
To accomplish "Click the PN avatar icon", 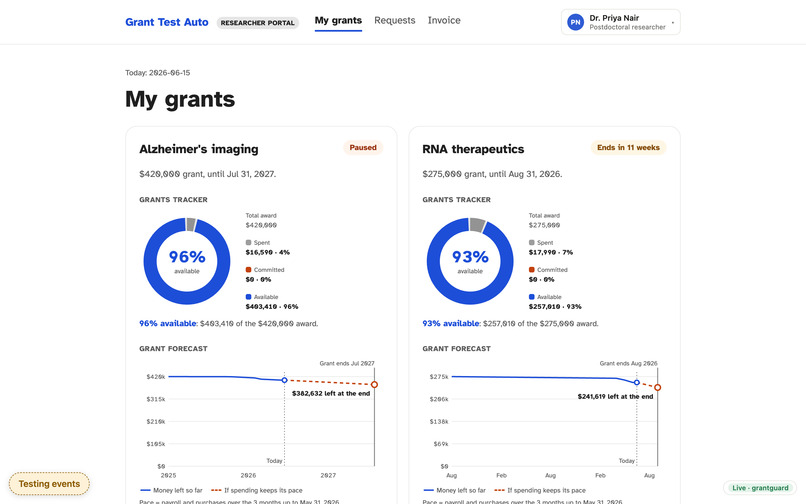I will [575, 22].
